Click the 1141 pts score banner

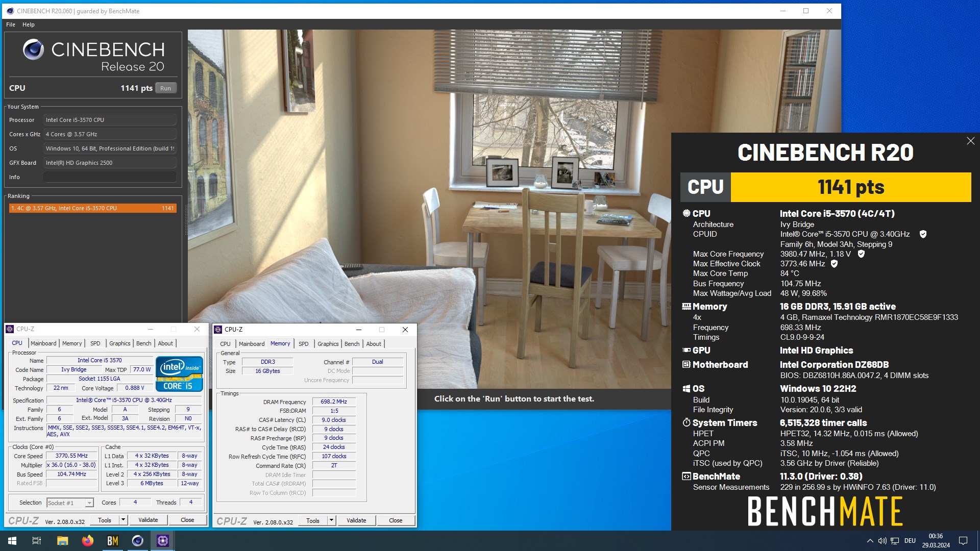click(851, 187)
